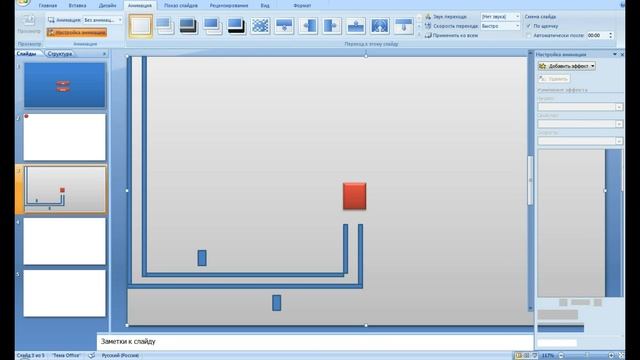The width and height of the screenshot is (640, 360).
Task: Click the transition speed icon
Action: click(x=428, y=26)
